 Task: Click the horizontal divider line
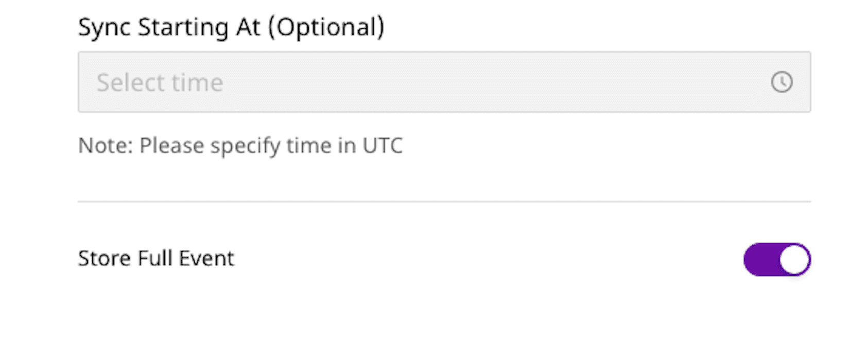(444, 201)
